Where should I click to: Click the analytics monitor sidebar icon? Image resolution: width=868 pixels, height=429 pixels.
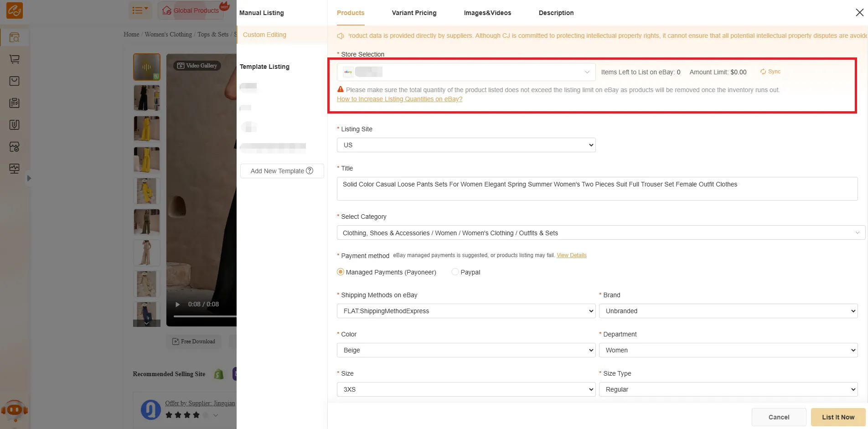[15, 169]
